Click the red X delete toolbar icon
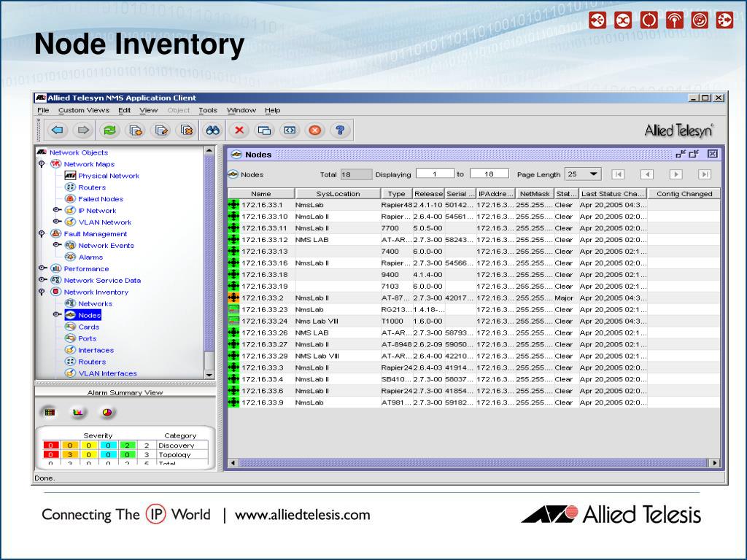Screen dimensions: 747x560 pyautogui.click(x=239, y=130)
